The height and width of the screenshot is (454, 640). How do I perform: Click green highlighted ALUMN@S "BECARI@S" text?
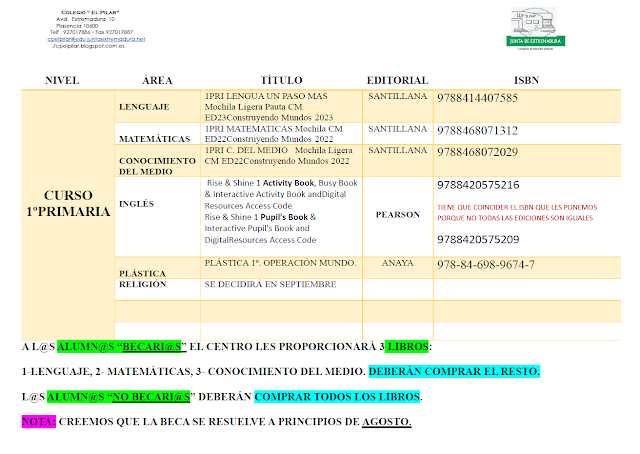[x=121, y=347]
